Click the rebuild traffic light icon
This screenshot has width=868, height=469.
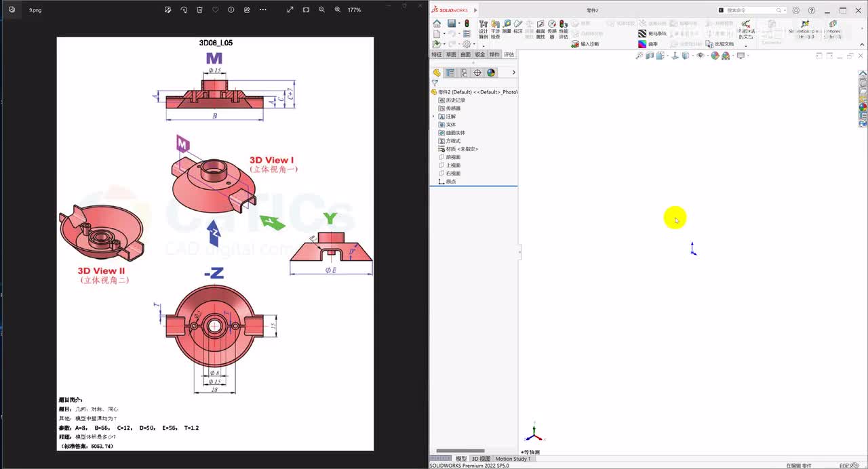pos(467,24)
